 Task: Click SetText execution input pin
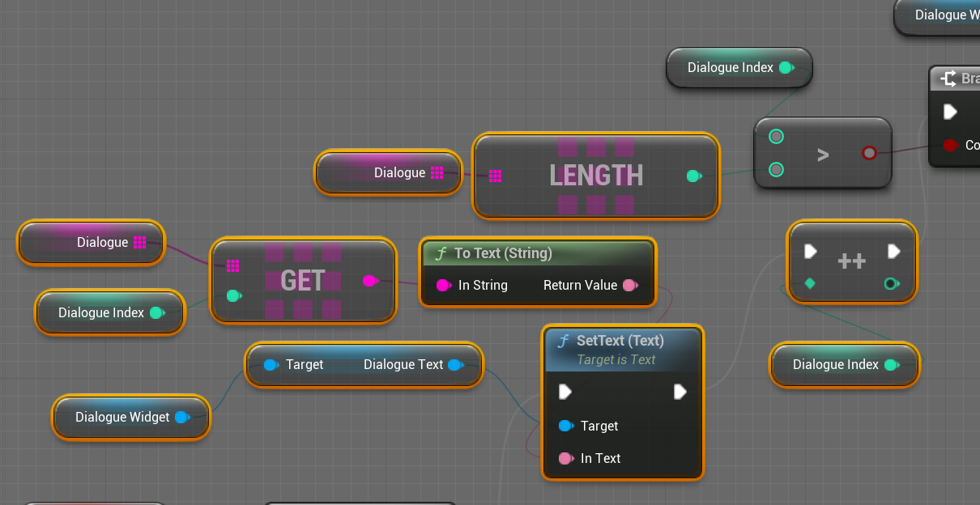[565, 392]
